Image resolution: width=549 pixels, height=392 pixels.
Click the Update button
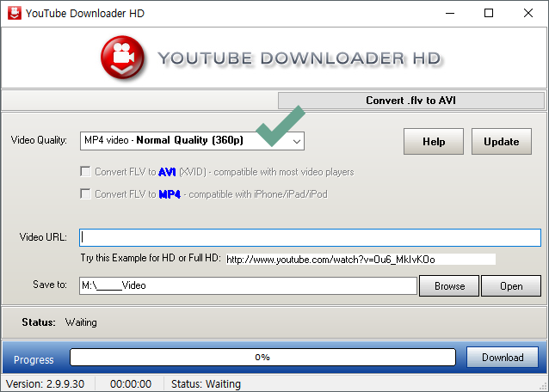[x=502, y=141]
